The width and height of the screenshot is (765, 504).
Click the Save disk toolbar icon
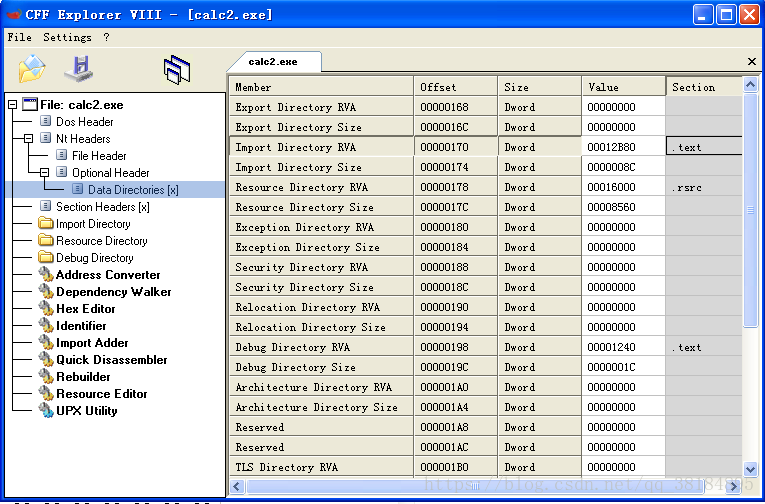click(x=79, y=69)
